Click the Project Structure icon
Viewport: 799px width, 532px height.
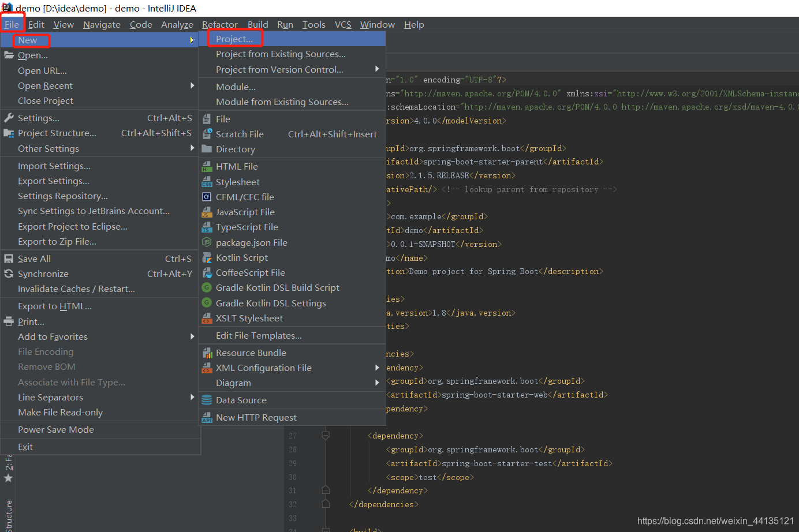click(9, 133)
